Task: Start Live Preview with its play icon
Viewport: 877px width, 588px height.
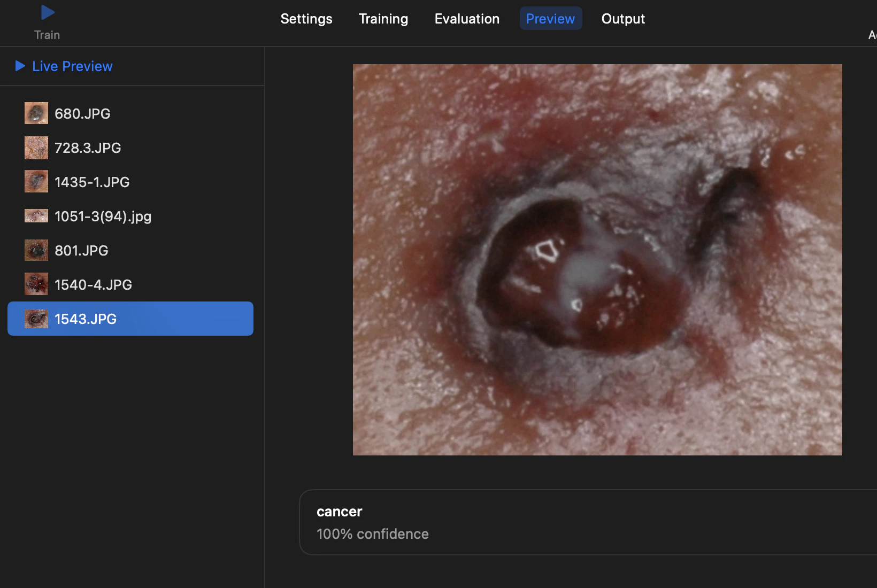Action: (x=20, y=66)
